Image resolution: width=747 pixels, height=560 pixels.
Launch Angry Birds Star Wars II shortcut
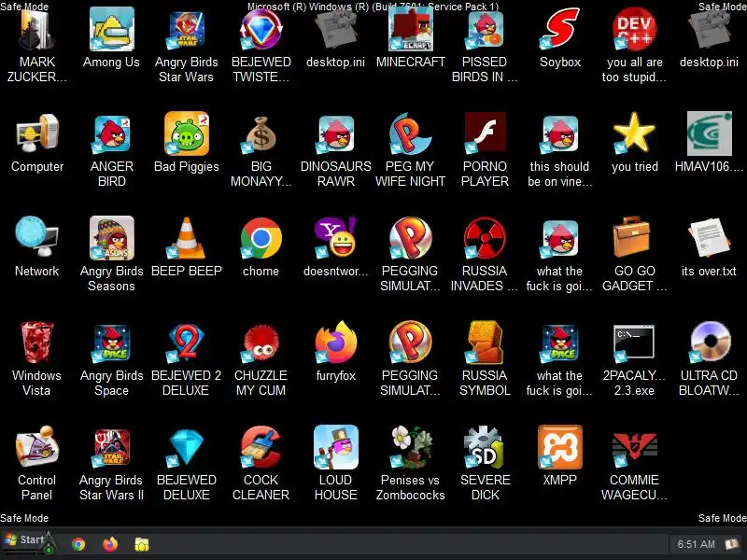tap(111, 448)
